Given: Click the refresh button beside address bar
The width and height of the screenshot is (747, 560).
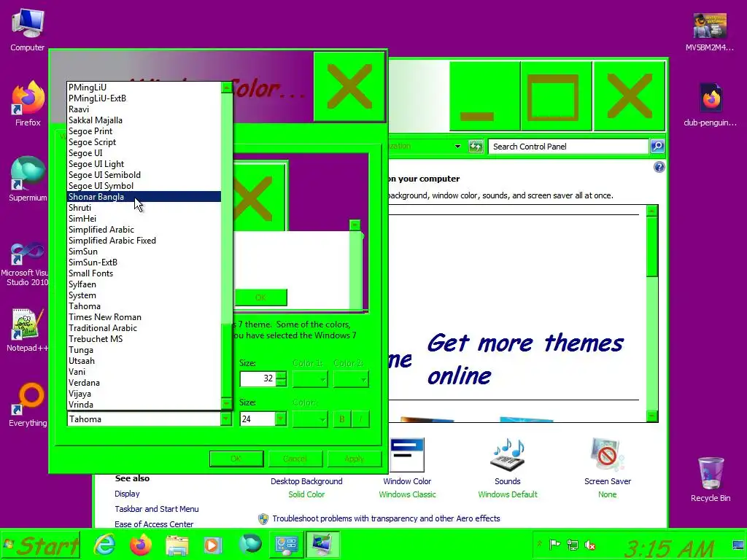Looking at the screenshot, I should coord(476,146).
